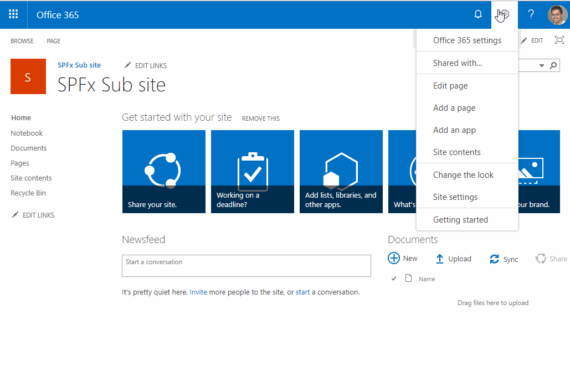Click the pencil icon beside top EDIT LINKS
This screenshot has width=570, height=392.
click(x=127, y=65)
